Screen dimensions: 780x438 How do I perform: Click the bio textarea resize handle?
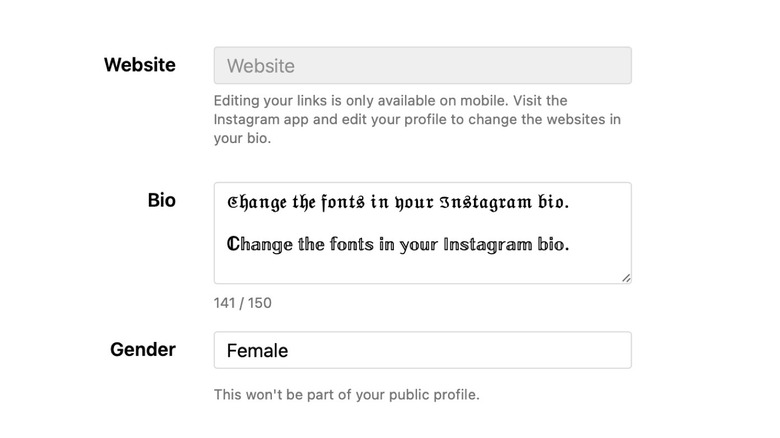626,278
